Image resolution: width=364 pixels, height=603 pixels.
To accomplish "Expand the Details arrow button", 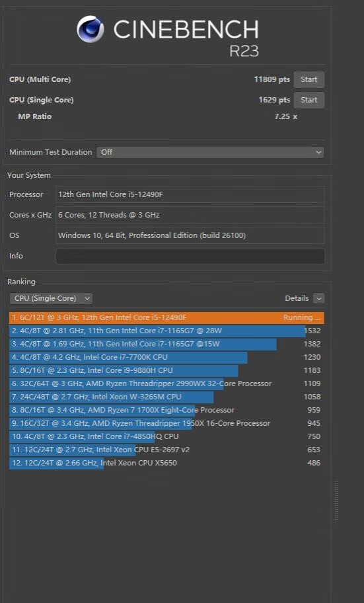I will [x=318, y=298].
